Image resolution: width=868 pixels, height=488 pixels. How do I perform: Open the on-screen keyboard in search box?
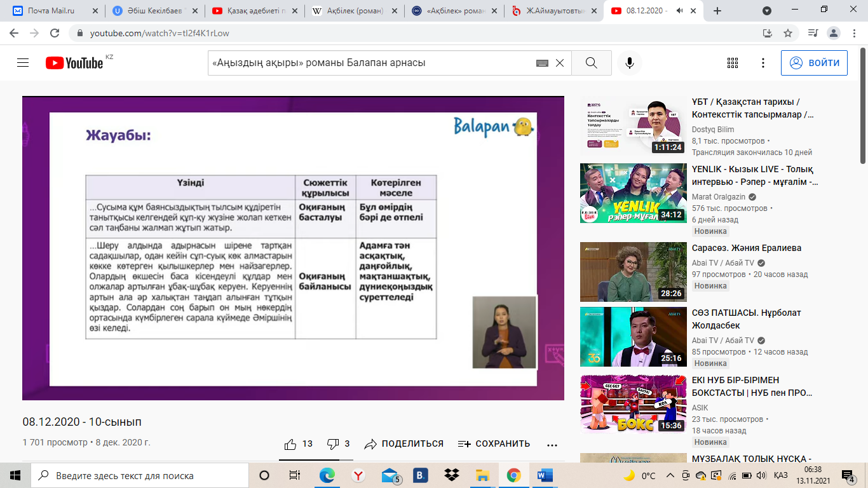tap(542, 63)
